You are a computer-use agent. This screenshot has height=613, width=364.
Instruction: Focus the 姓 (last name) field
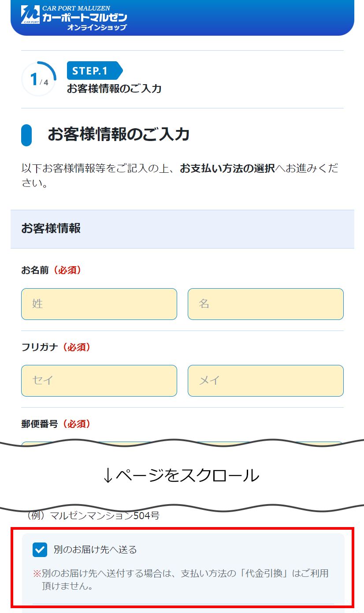pos(99,304)
